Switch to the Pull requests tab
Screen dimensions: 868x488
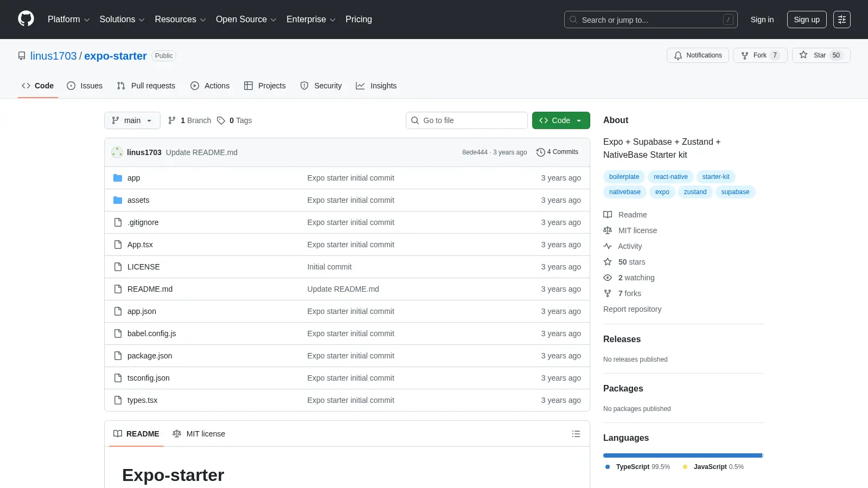pos(146,86)
